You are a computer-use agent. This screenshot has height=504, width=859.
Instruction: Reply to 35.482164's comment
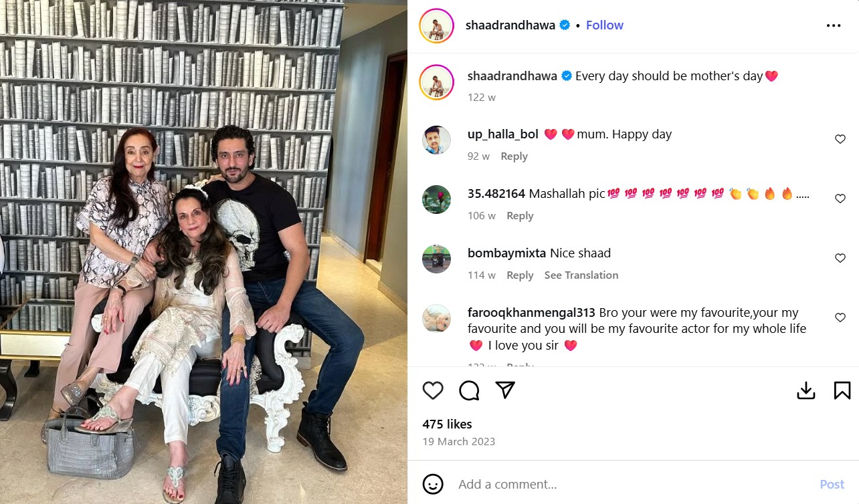[x=520, y=216]
